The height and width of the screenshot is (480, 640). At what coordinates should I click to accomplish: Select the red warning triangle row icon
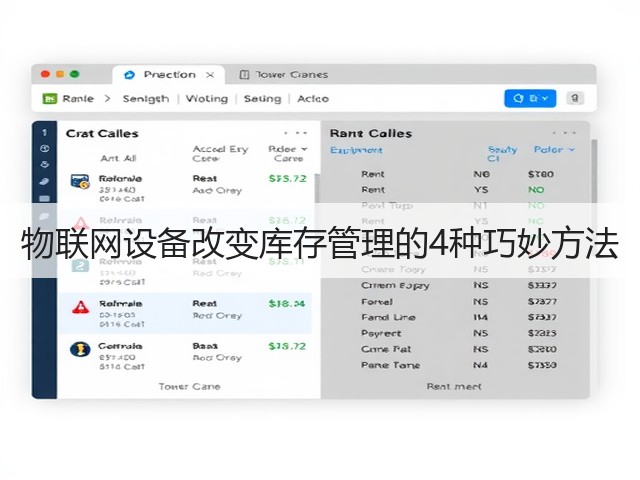(x=80, y=307)
